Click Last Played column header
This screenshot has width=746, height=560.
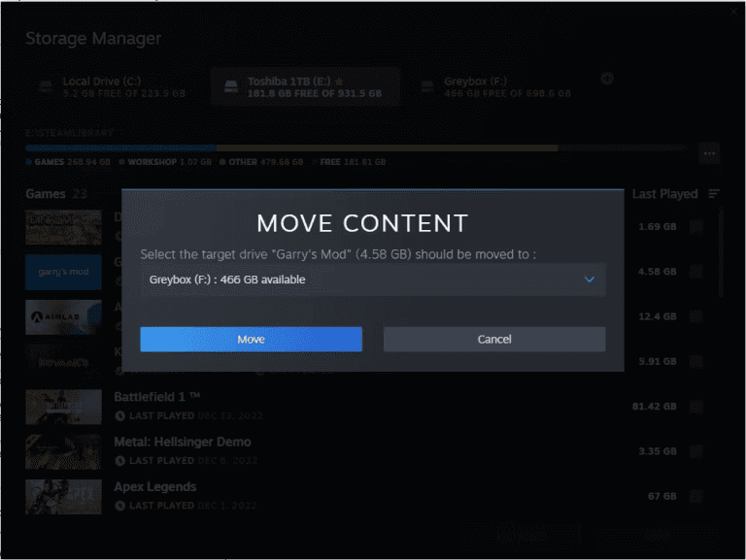pyautogui.click(x=664, y=194)
